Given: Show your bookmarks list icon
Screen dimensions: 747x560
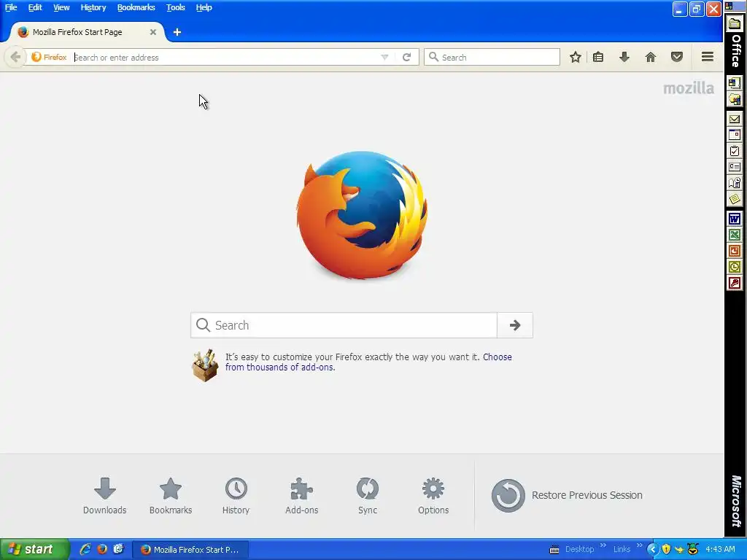Looking at the screenshot, I should [598, 57].
